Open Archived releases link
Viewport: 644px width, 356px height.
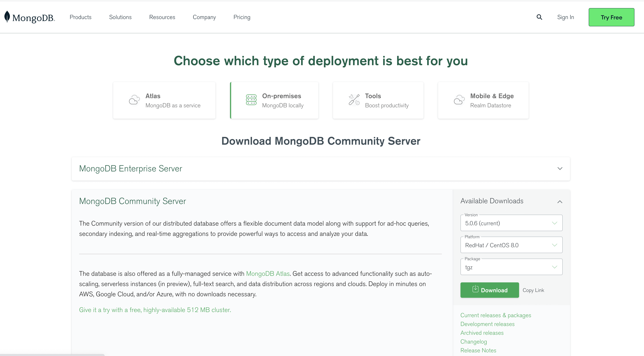point(482,333)
